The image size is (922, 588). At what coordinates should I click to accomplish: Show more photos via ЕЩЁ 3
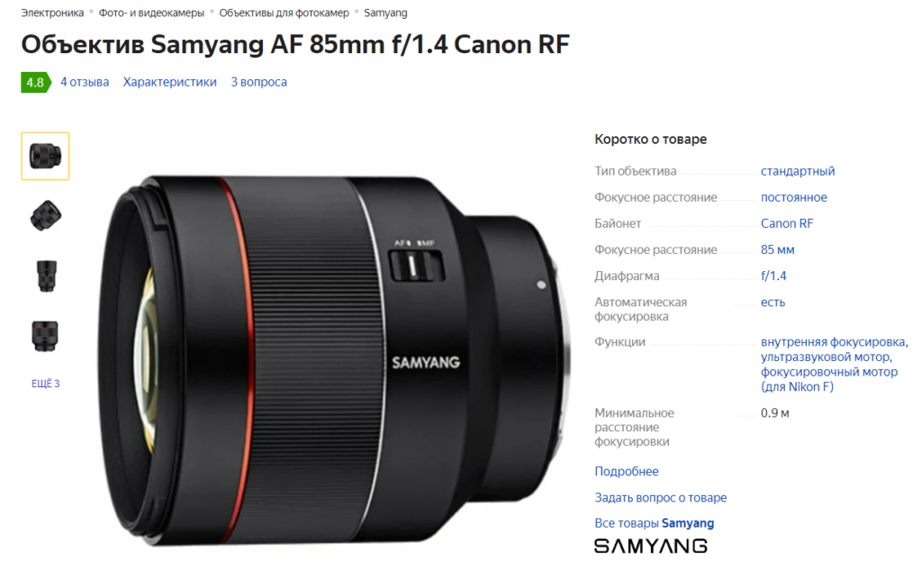tap(45, 384)
